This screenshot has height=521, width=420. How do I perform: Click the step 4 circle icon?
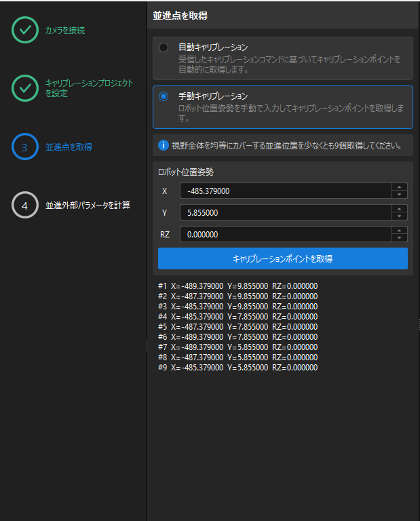(x=25, y=205)
